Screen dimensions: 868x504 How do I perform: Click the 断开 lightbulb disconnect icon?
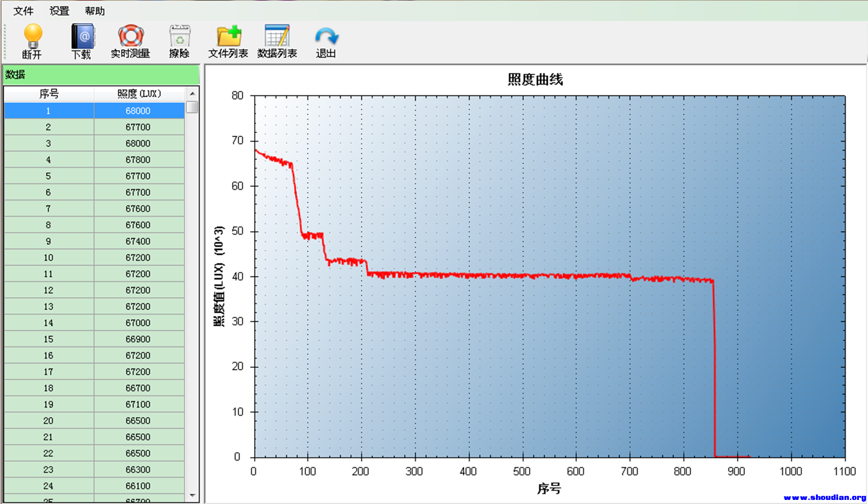point(33,36)
